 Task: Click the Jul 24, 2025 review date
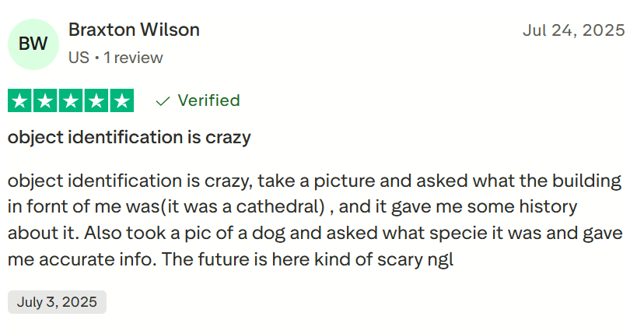click(573, 30)
